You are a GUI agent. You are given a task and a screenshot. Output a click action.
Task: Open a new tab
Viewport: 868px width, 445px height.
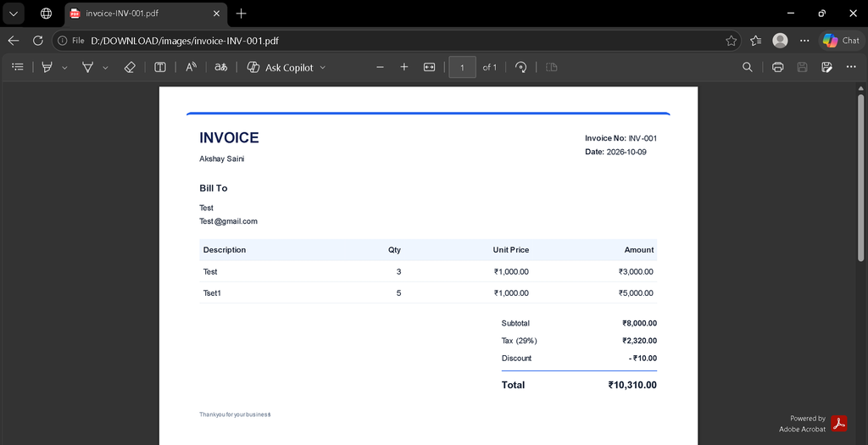[x=241, y=14]
